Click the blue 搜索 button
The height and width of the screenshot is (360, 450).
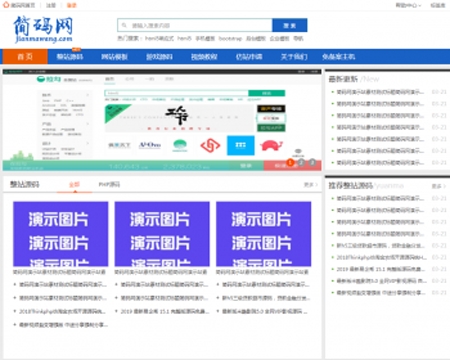pos(290,25)
